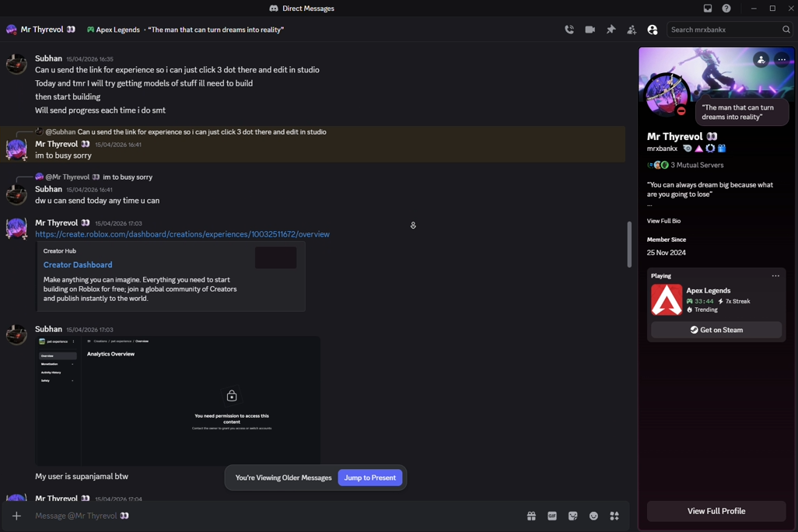Expand View Full Bio
The height and width of the screenshot is (532, 798).
pos(663,221)
